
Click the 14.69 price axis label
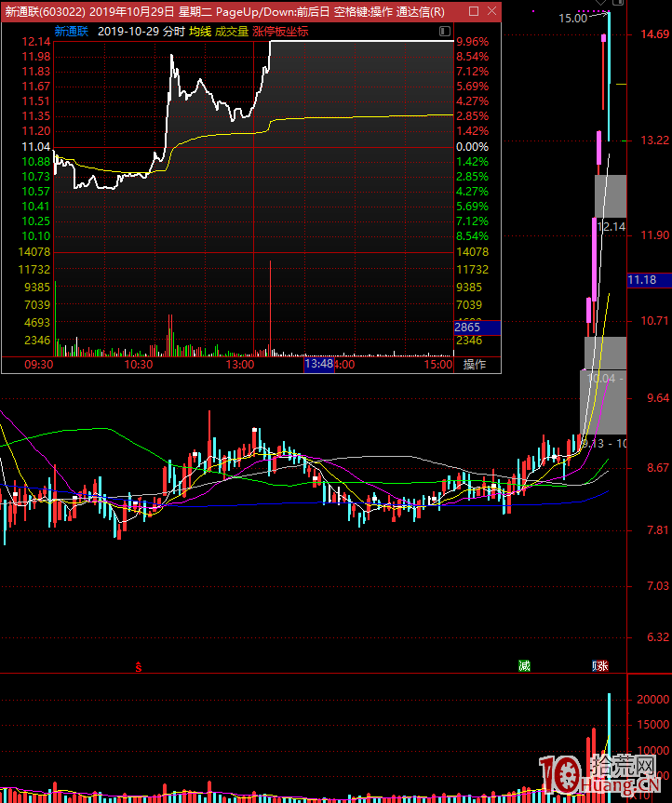pyautogui.click(x=655, y=34)
